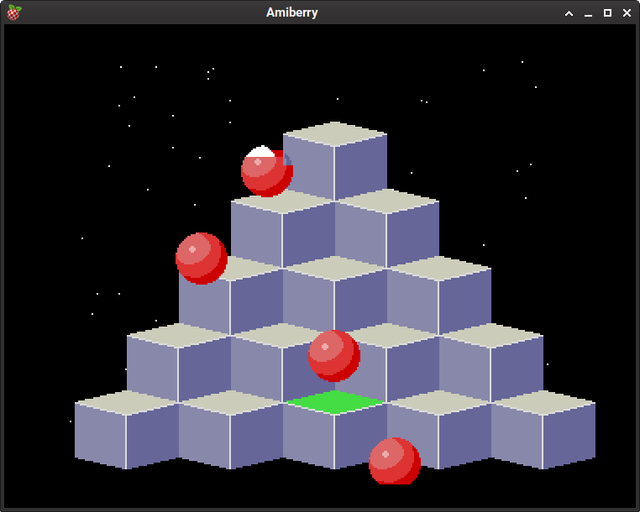This screenshot has width=640, height=512.
Task: Click the Amiberry raspberry app icon
Action: [x=14, y=12]
